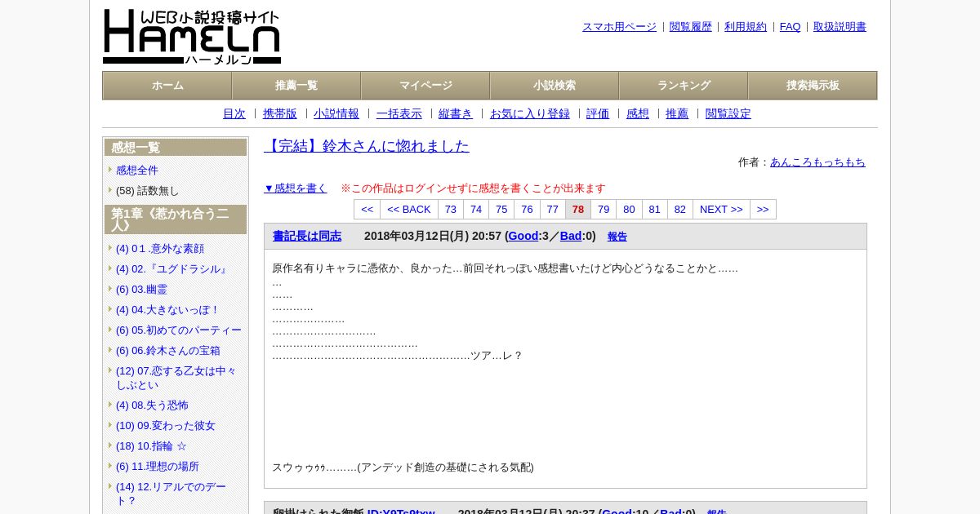Screen dimensions: 980x514
Task: Select 目次 in the sub menu
Action: (234, 114)
